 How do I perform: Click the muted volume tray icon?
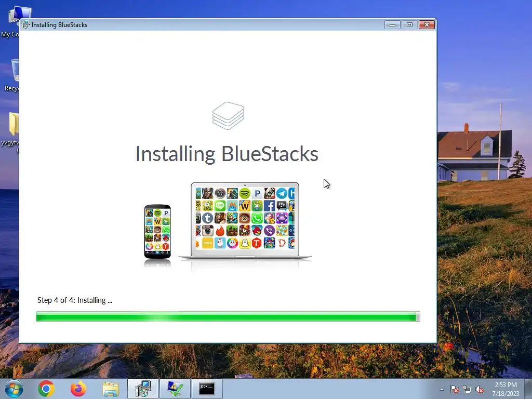[480, 389]
